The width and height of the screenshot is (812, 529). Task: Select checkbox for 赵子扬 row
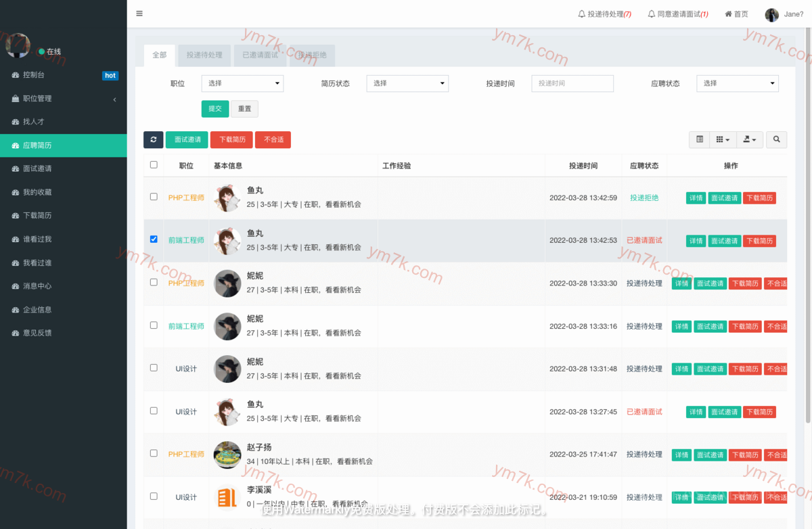[x=154, y=453]
